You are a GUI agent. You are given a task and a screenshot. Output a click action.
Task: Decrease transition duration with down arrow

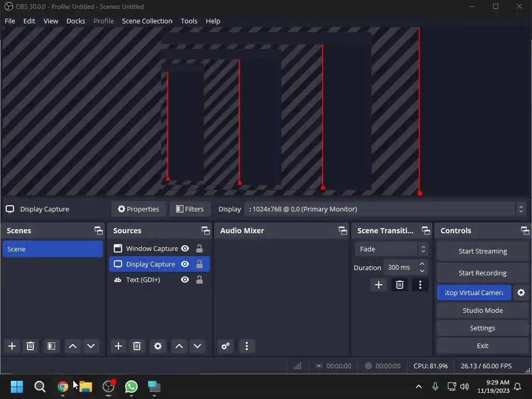click(422, 271)
